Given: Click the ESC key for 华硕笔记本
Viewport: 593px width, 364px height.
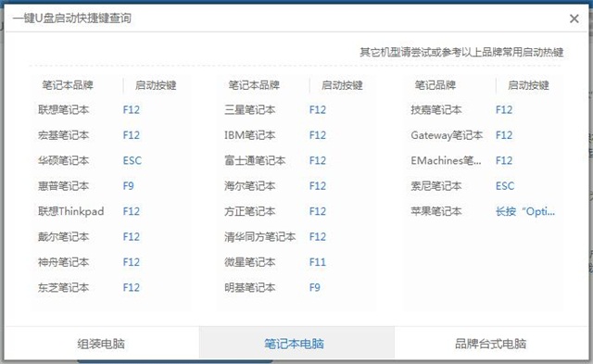Looking at the screenshot, I should 132,160.
